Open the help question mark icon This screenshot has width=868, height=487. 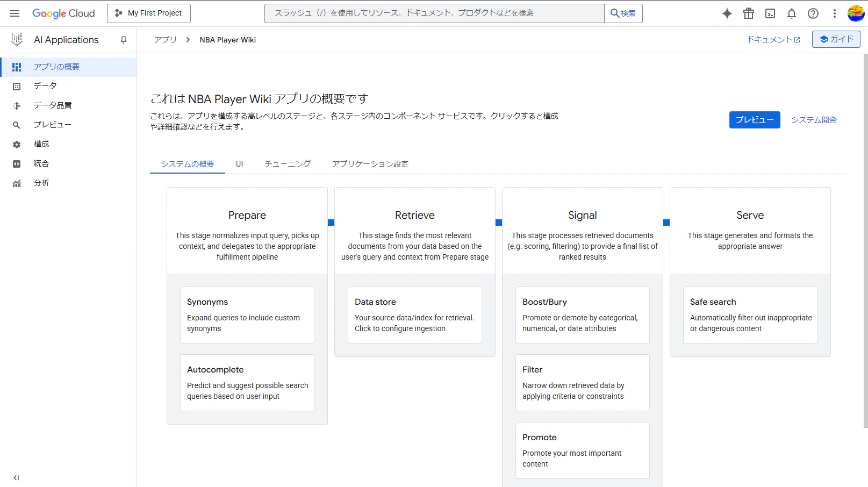click(x=813, y=13)
